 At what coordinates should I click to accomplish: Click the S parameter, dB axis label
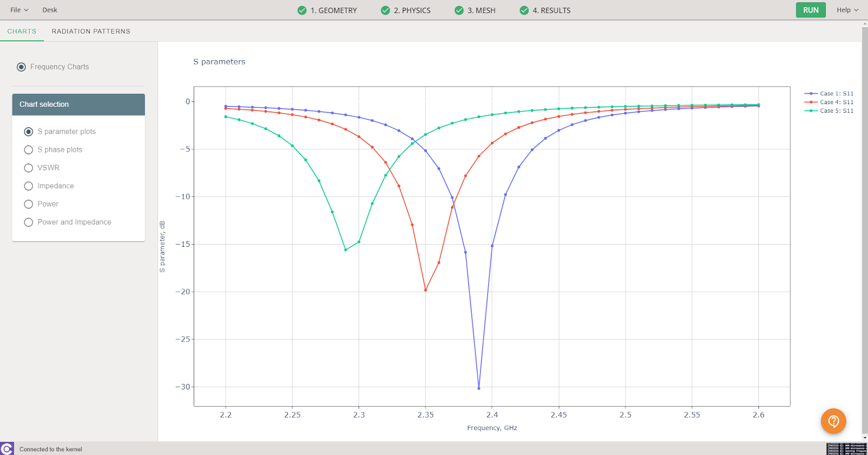tap(162, 247)
